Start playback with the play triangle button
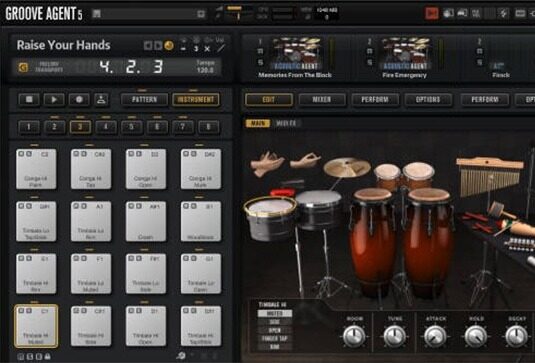The image size is (535, 363). pyautogui.click(x=54, y=99)
